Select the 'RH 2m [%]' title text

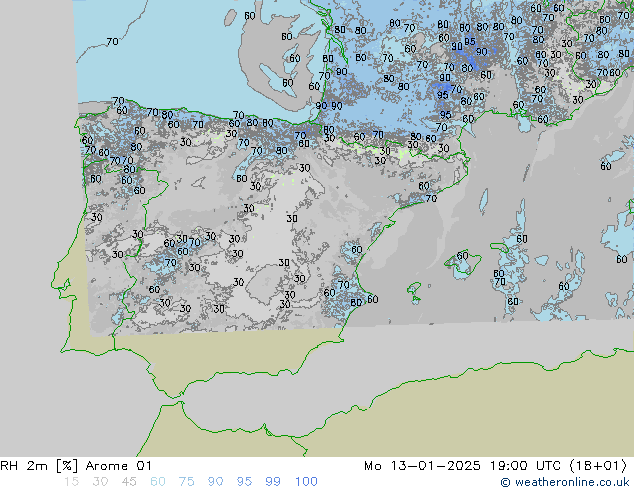tap(39, 466)
